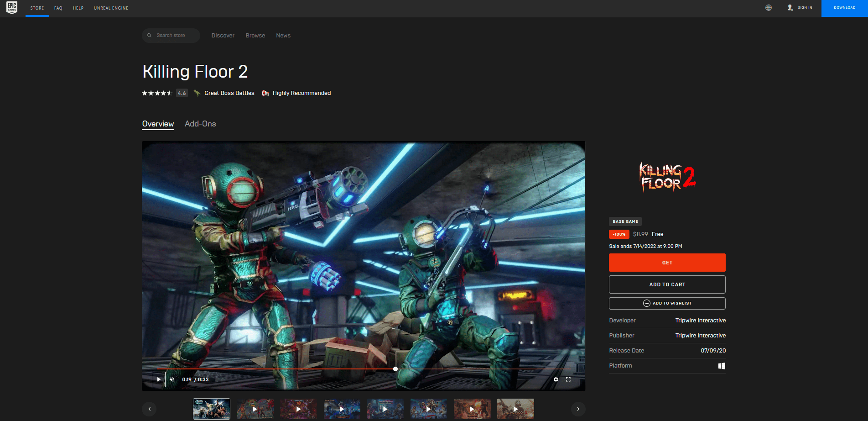The image size is (868, 421).
Task: Go to the Browse section
Action: (x=255, y=36)
